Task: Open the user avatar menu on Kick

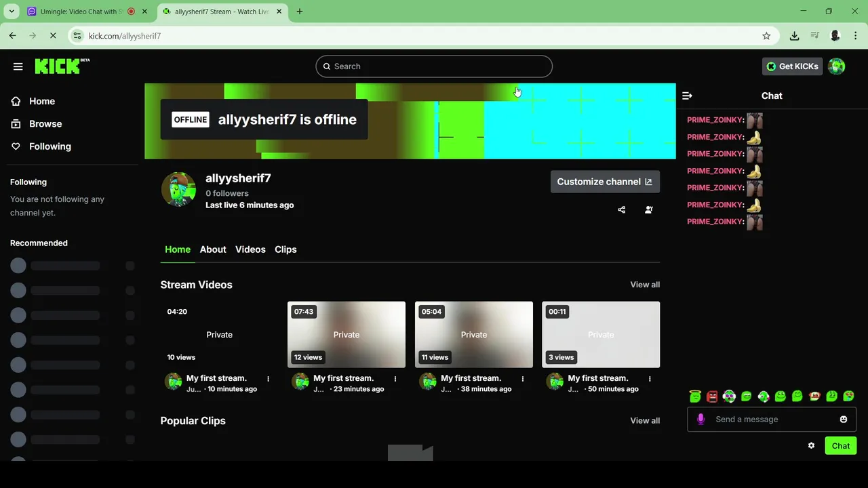Action: [837, 66]
